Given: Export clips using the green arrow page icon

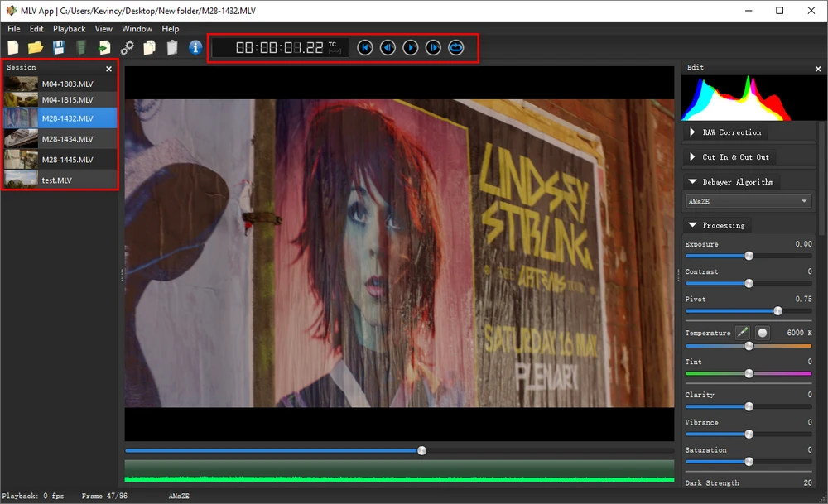Looking at the screenshot, I should pos(104,47).
